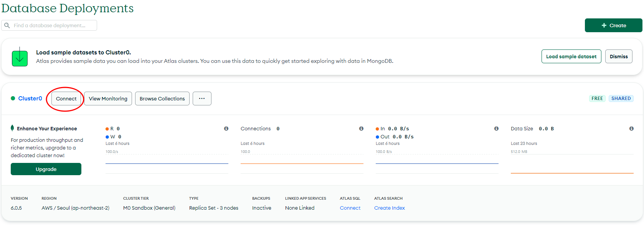Click the leaf icon beside Enhance Your Experience

click(12, 128)
